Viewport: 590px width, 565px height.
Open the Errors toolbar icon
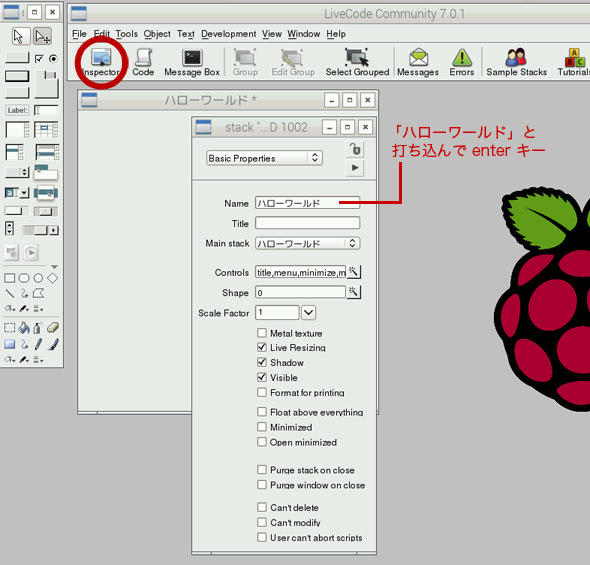(x=462, y=63)
